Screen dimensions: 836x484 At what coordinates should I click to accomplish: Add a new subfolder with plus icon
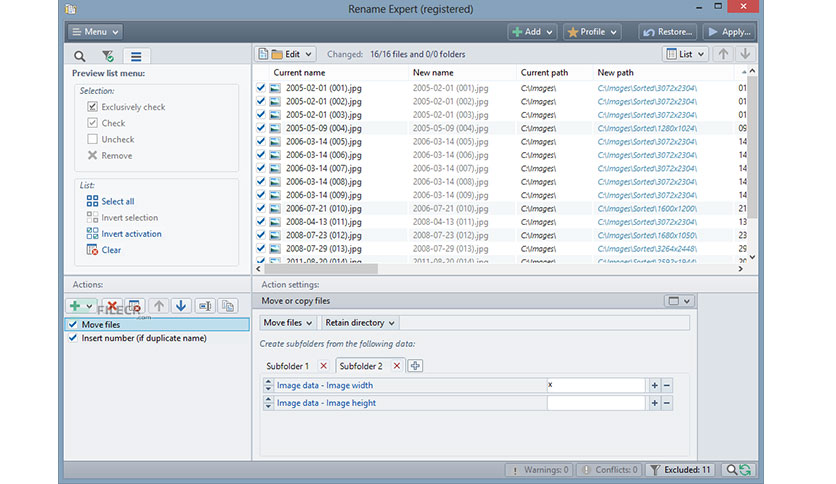coord(415,366)
